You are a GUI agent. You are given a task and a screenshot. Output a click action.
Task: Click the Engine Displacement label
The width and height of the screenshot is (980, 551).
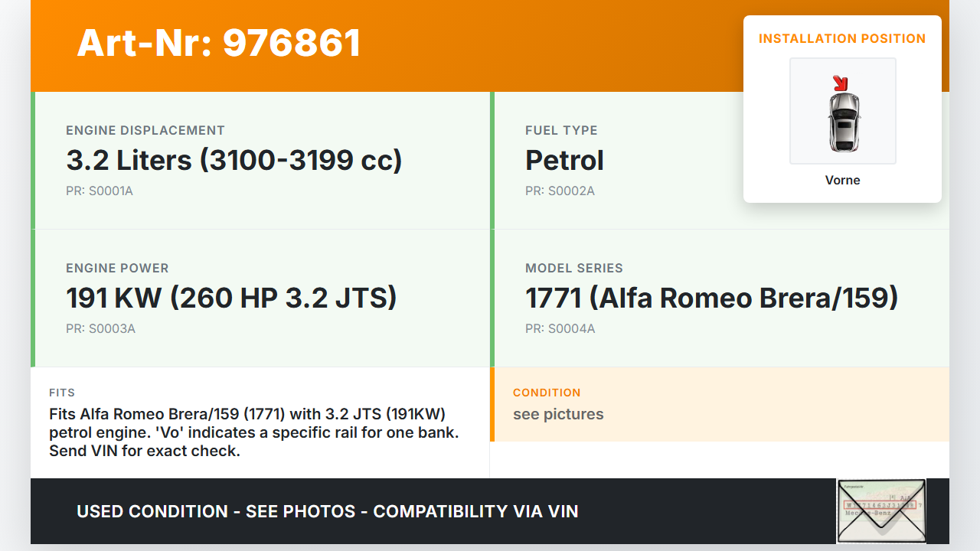(x=145, y=130)
